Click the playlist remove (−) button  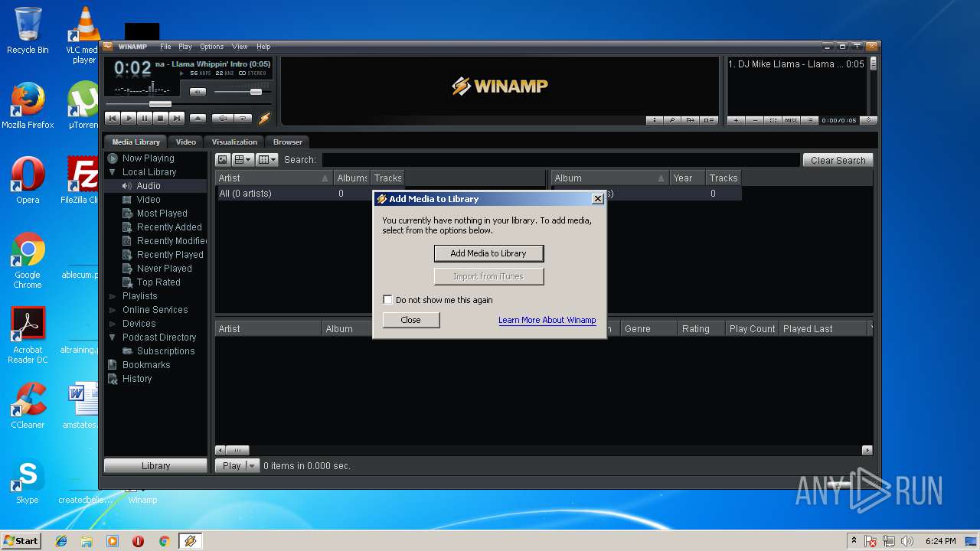tap(755, 120)
